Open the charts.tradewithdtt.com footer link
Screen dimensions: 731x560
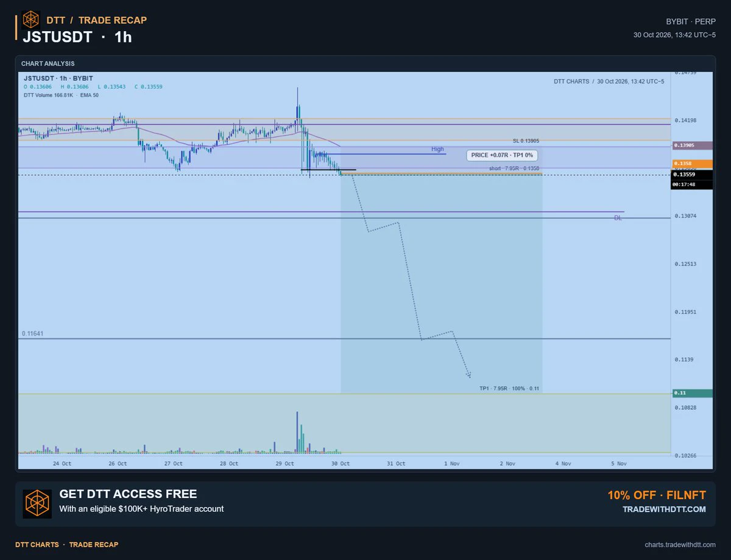680,544
